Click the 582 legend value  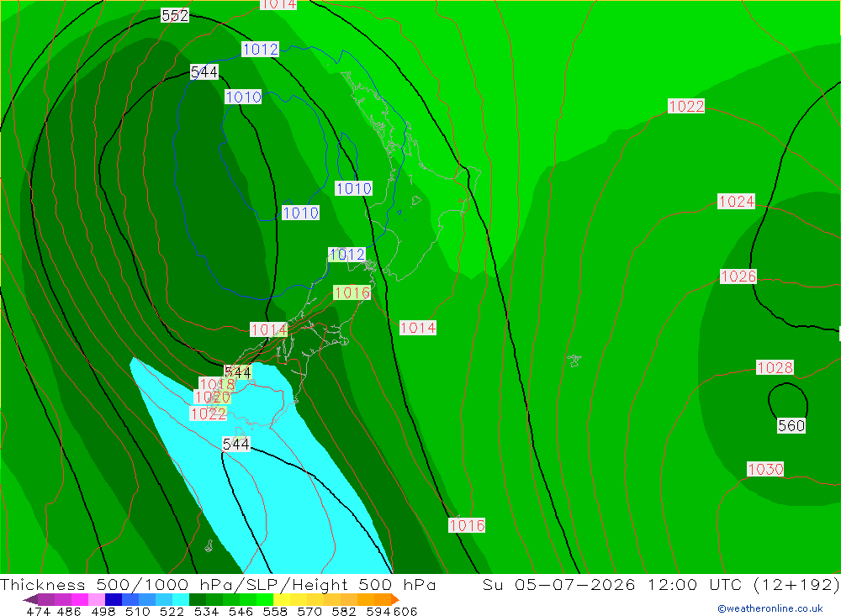tap(344, 611)
